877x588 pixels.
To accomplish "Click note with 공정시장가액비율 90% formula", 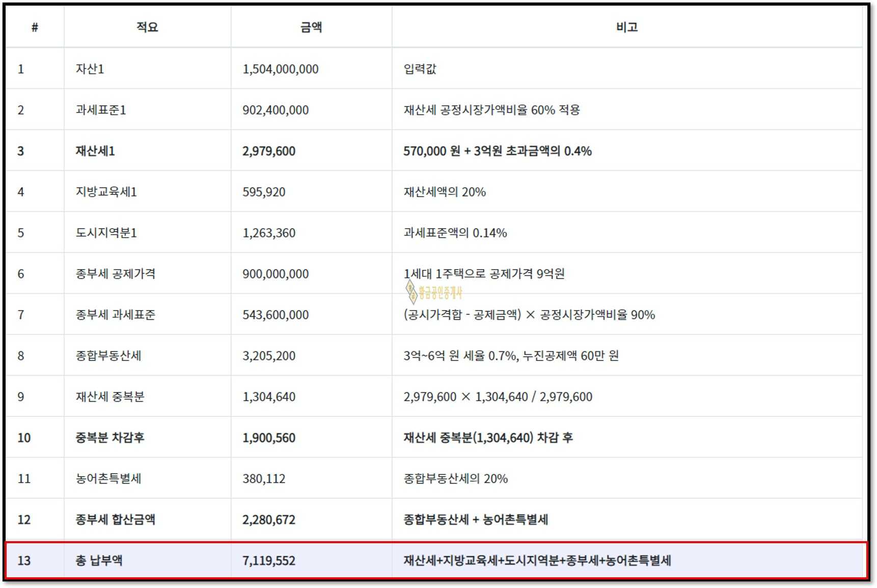I will [x=529, y=315].
